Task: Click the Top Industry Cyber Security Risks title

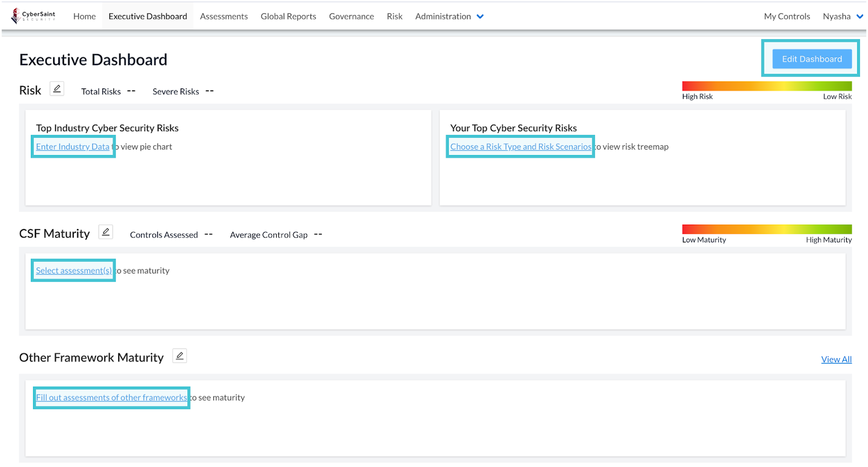Action: click(107, 128)
